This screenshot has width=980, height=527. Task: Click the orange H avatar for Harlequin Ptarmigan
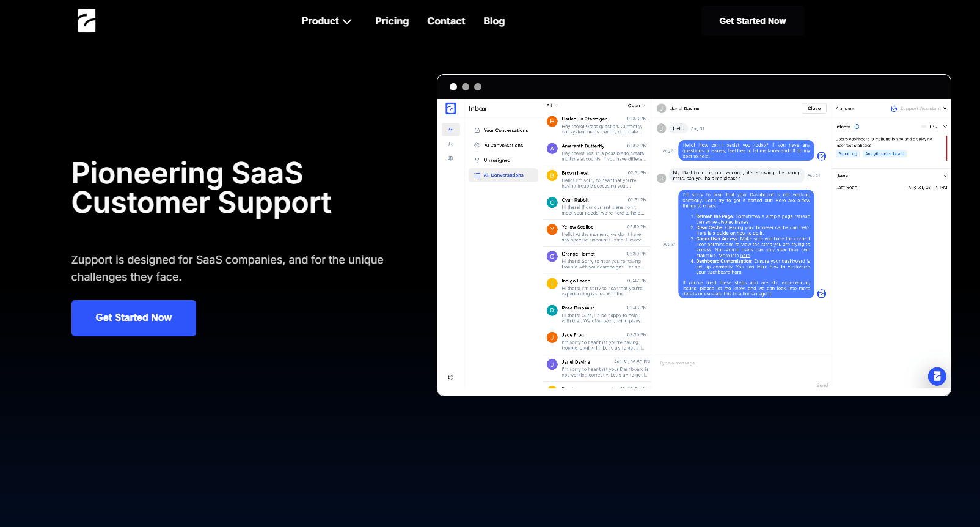tap(552, 122)
